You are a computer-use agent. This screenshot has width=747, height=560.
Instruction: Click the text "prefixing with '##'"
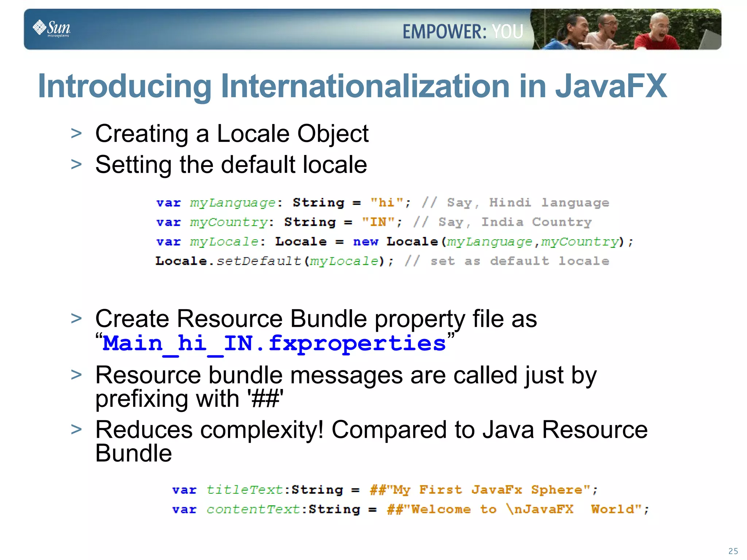click(x=189, y=399)
